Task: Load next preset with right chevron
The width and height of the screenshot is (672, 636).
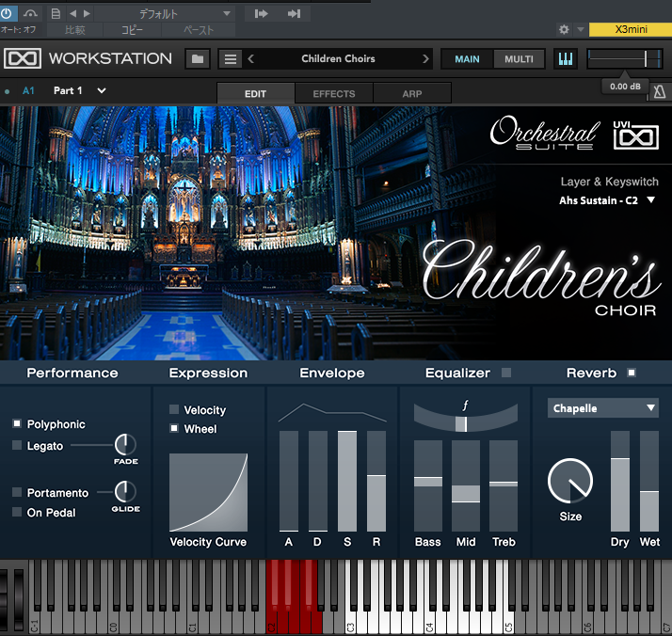Action: 425,58
